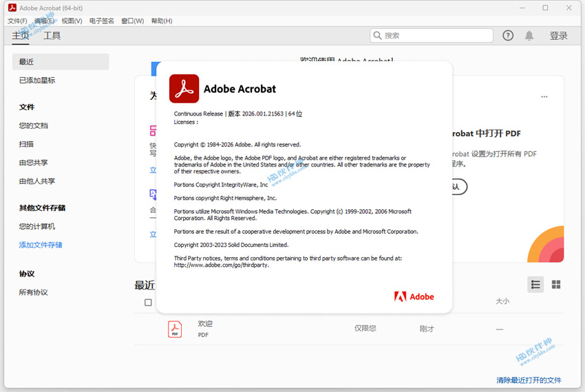Toggle the select-all checkbox in recent list
The height and width of the screenshot is (392, 585).
click(148, 302)
